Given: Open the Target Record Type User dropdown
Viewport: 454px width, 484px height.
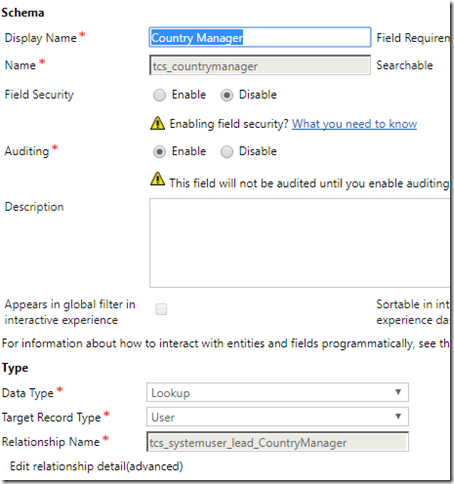Looking at the screenshot, I should (x=277, y=417).
